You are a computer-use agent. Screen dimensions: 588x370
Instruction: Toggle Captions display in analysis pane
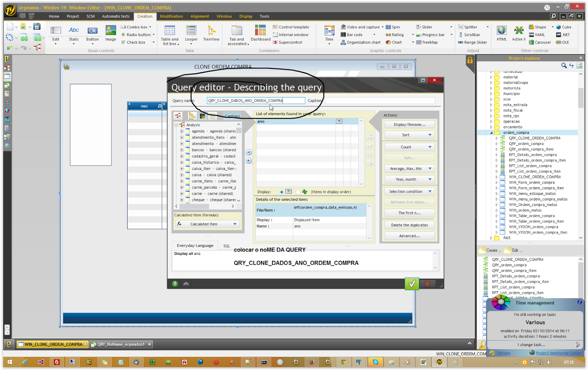(232, 116)
